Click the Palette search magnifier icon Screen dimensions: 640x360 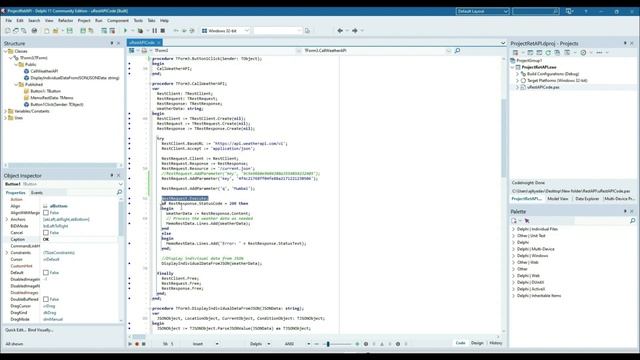click(x=632, y=220)
